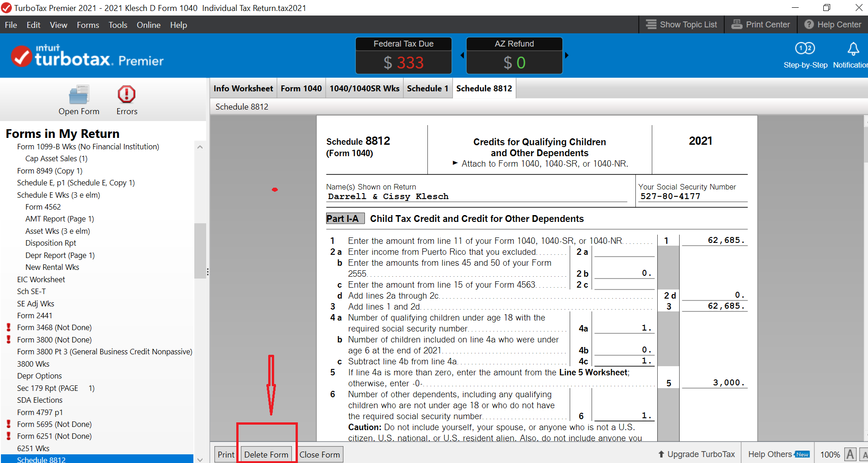
Task: Select Cap Asset Sales (1)
Action: pyautogui.click(x=57, y=158)
